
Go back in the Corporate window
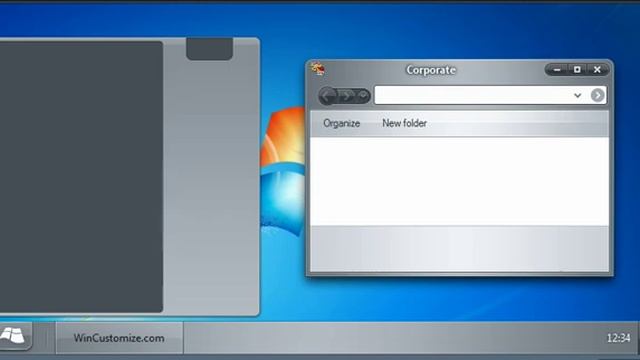pyautogui.click(x=328, y=96)
